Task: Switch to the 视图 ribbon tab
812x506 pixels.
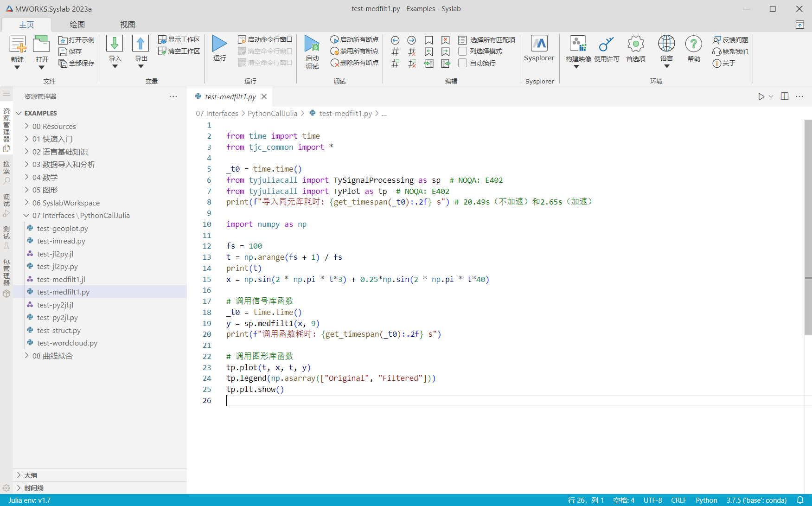Action: 128,25
